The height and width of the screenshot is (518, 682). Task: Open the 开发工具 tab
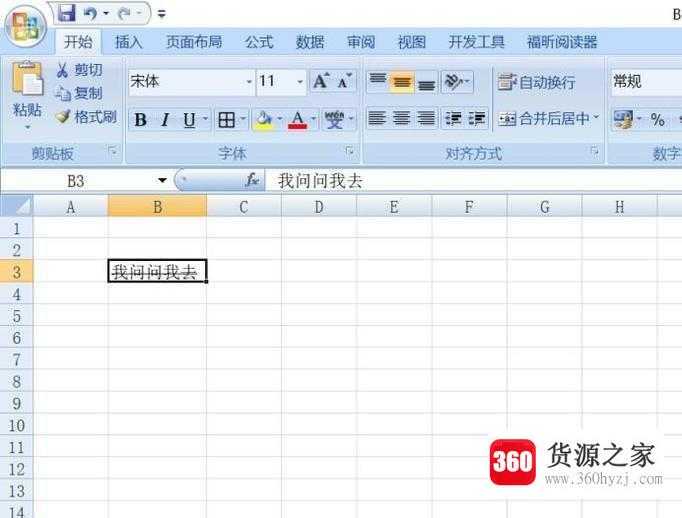(x=476, y=42)
